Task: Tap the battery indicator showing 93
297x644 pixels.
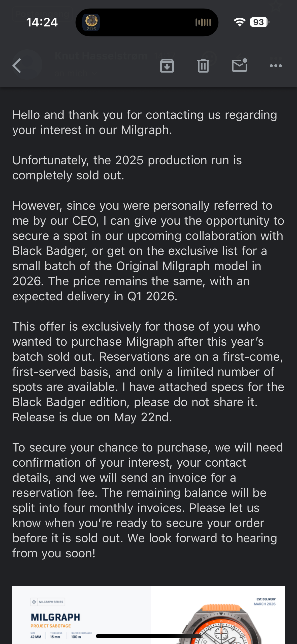Action: coord(259,22)
